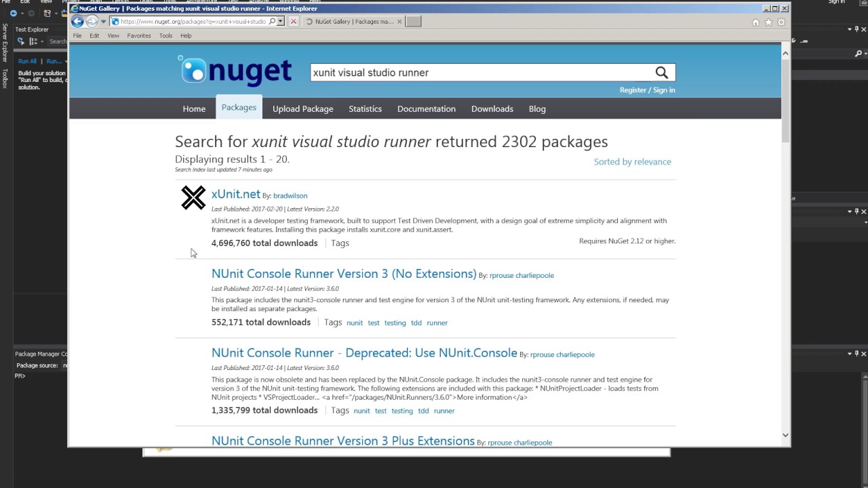Image resolution: width=868 pixels, height=488 pixels.
Task: Stop page loading with the red X
Action: click(294, 22)
